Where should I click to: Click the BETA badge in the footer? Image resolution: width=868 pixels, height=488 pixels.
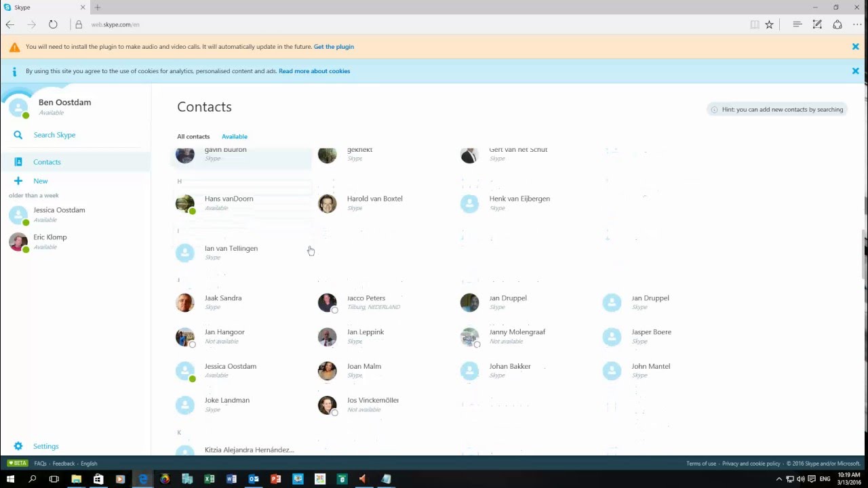click(x=17, y=464)
